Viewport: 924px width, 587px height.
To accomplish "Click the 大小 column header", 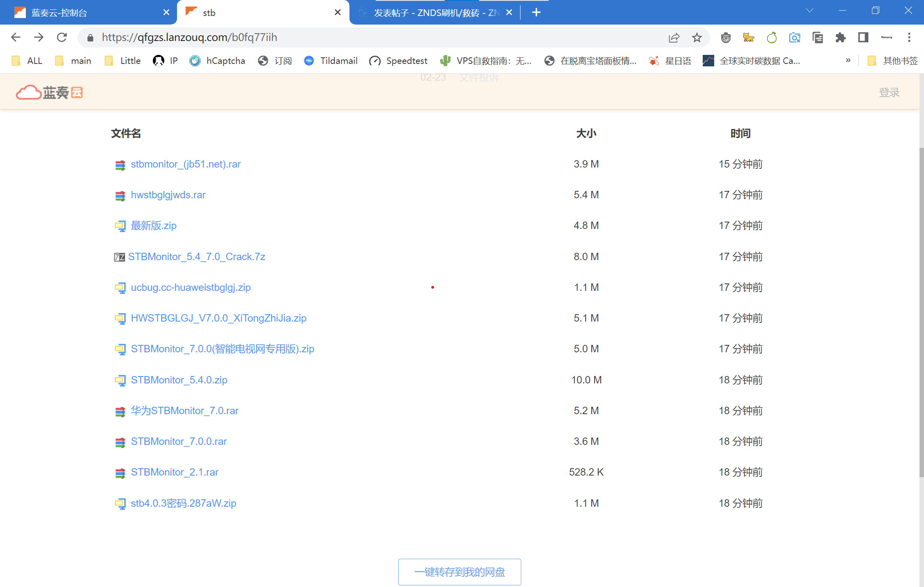I will (x=586, y=134).
